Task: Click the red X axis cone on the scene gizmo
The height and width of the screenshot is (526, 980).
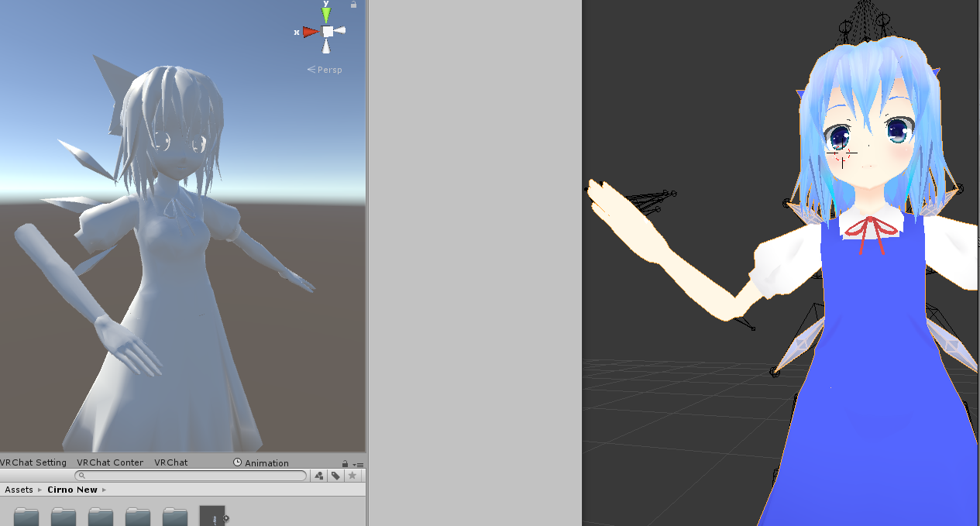Action: tap(311, 32)
